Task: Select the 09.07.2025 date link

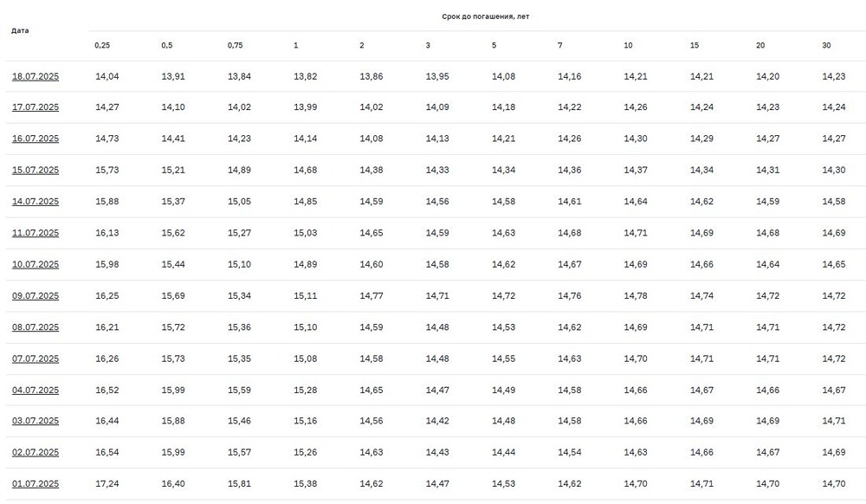Action: [36, 295]
